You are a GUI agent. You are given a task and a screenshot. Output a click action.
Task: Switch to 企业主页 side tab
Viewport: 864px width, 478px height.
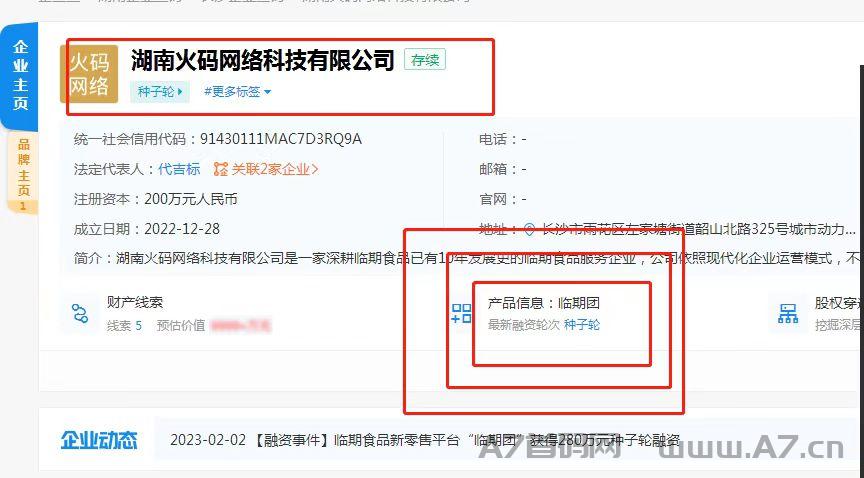tap(20, 75)
